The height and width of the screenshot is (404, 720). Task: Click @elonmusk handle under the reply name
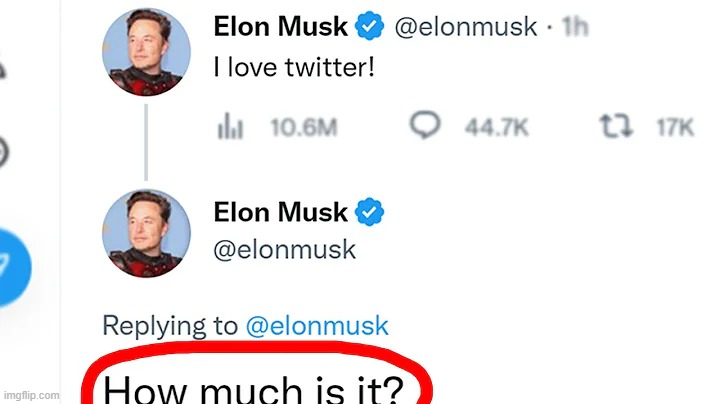coord(285,249)
